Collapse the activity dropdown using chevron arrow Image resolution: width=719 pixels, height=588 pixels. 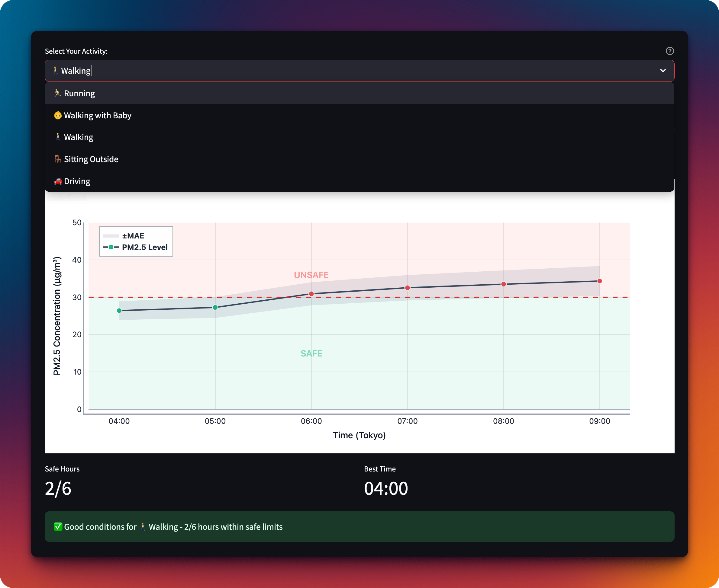pyautogui.click(x=663, y=71)
